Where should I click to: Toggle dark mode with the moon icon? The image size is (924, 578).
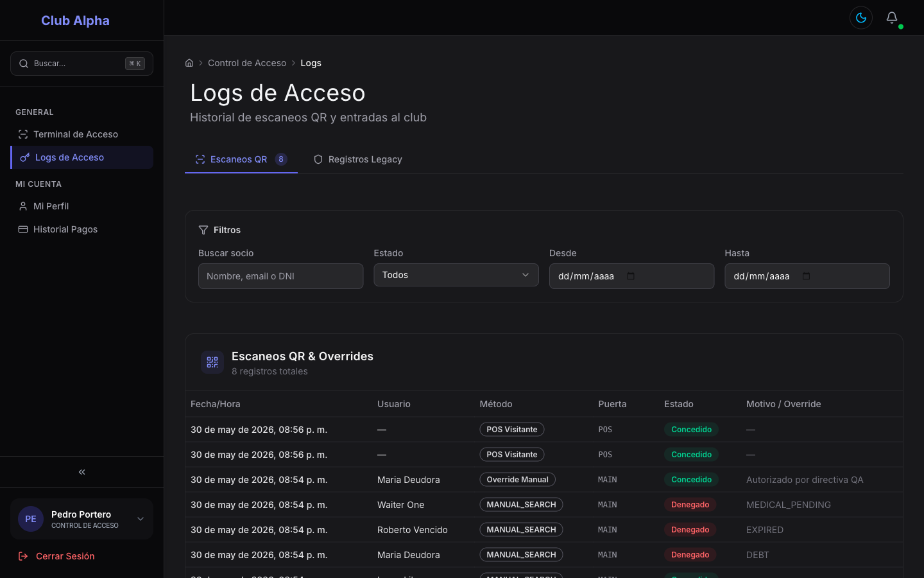[x=861, y=18]
